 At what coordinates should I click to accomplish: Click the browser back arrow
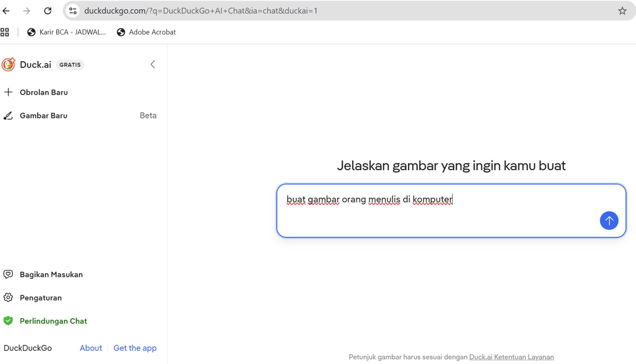(6, 10)
